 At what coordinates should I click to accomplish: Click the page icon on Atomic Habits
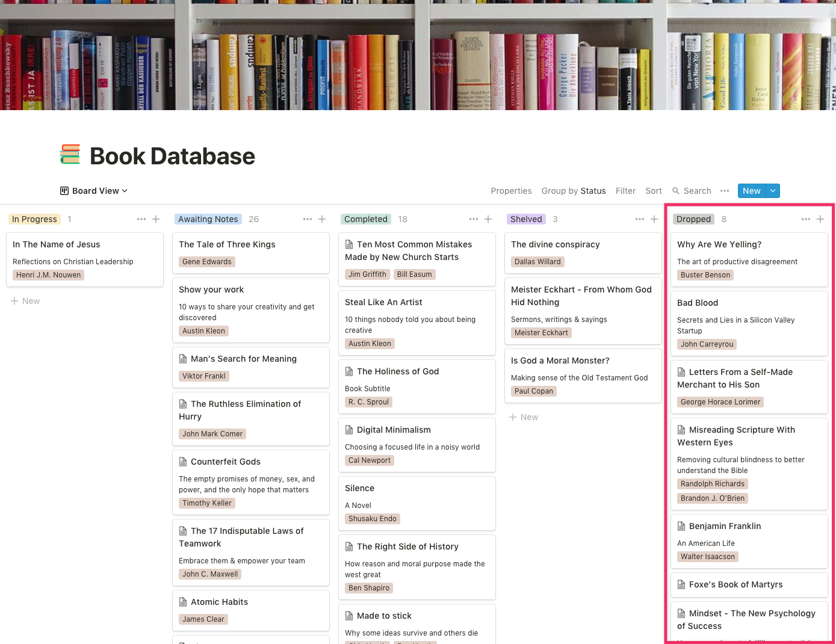183,602
